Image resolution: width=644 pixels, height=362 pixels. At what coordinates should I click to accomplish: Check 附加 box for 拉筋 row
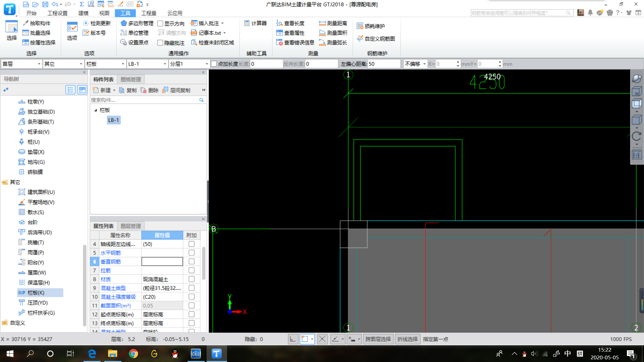click(x=192, y=270)
